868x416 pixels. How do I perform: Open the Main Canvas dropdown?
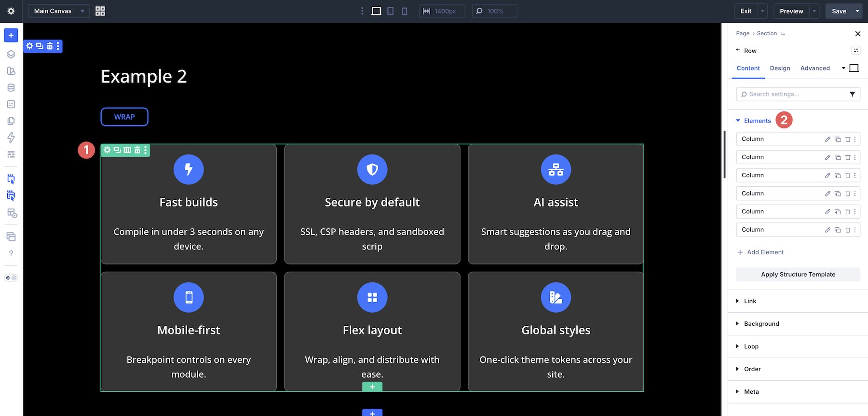[x=59, y=11]
